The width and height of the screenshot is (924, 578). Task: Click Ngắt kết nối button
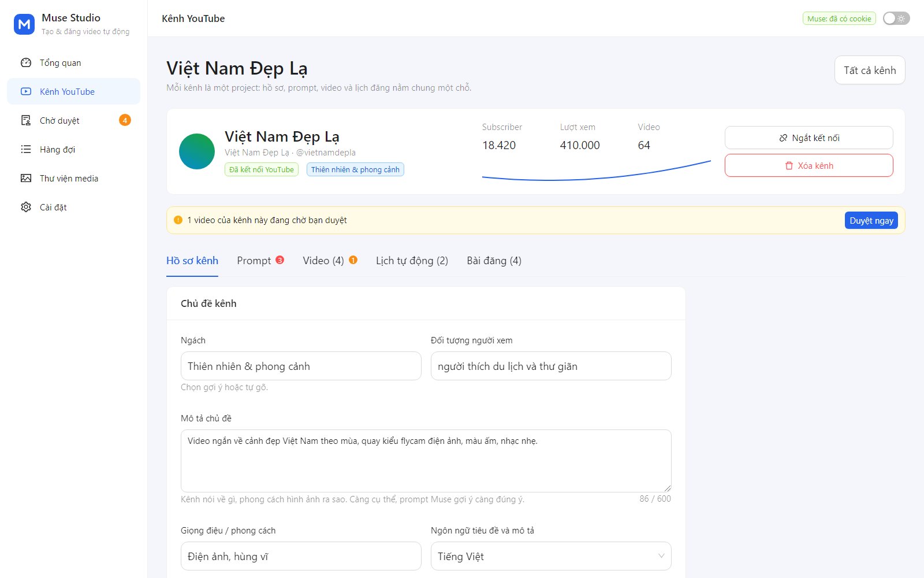pyautogui.click(x=808, y=138)
